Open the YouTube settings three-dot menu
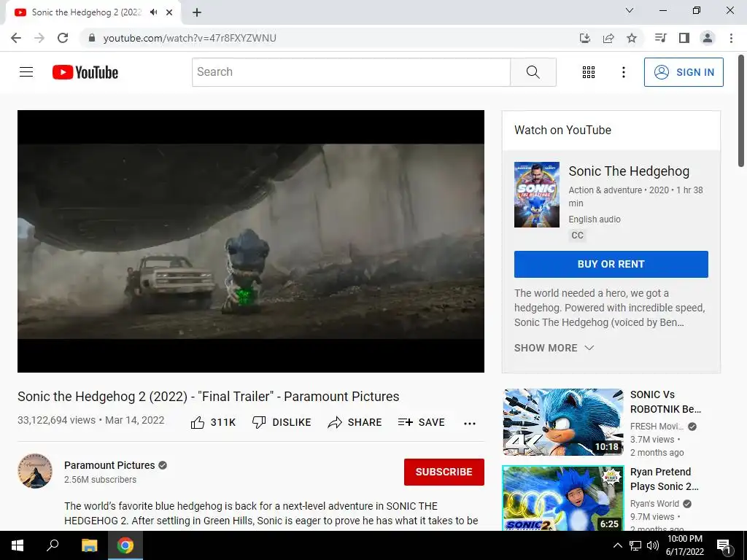The image size is (747, 560). coord(623,72)
